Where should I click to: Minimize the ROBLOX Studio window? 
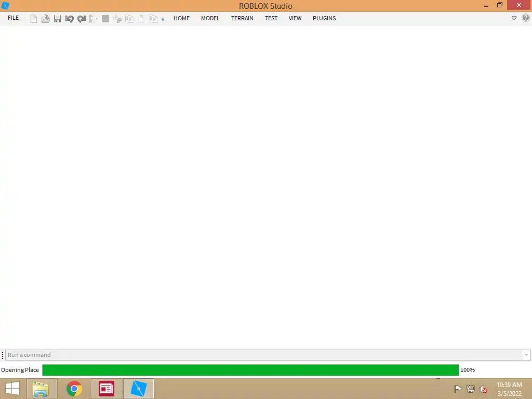click(x=486, y=5)
